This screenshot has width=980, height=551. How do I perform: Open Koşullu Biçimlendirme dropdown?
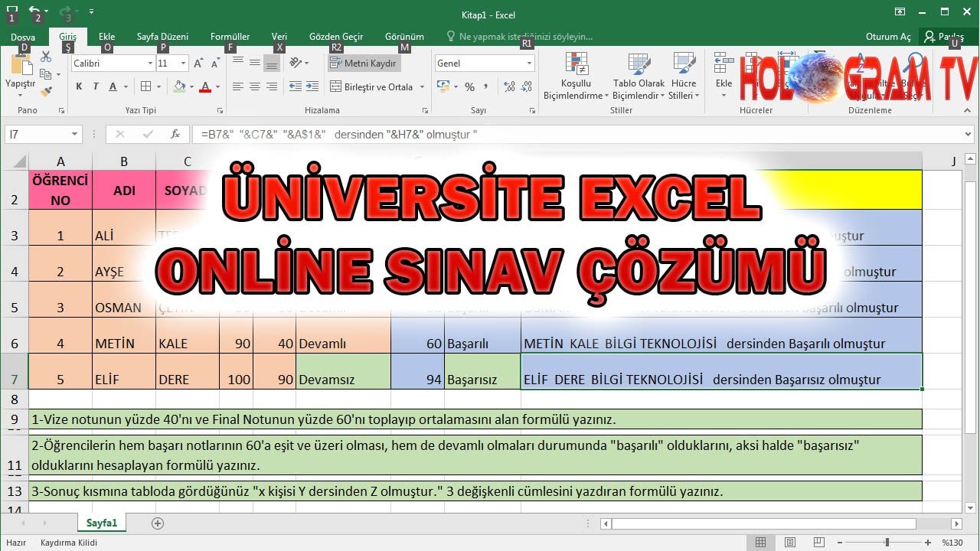coord(576,76)
